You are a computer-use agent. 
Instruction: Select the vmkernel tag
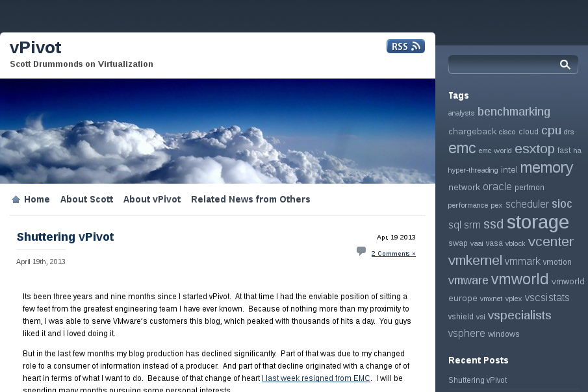[x=475, y=260]
